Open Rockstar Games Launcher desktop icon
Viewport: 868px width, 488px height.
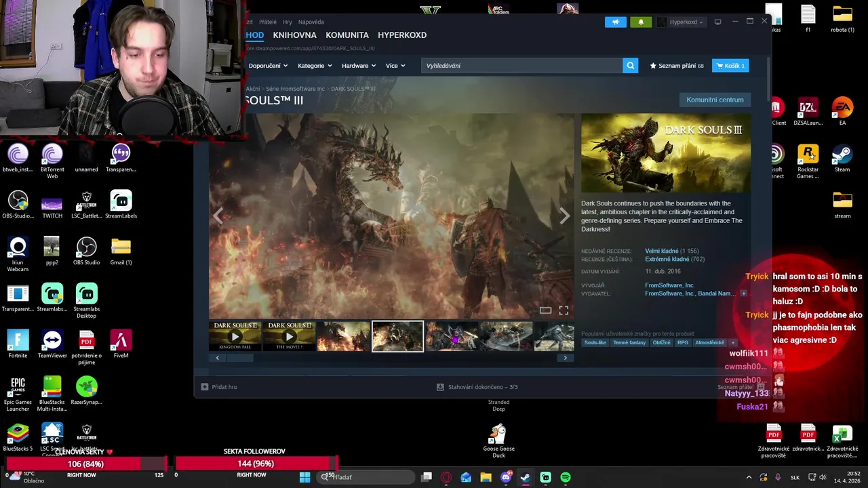808,162
